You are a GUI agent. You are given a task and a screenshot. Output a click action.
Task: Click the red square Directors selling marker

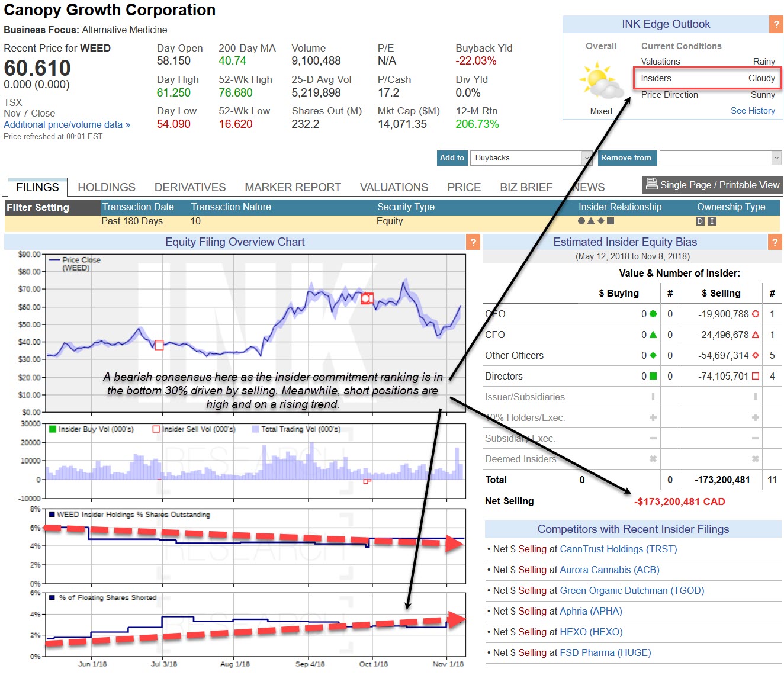coord(756,376)
